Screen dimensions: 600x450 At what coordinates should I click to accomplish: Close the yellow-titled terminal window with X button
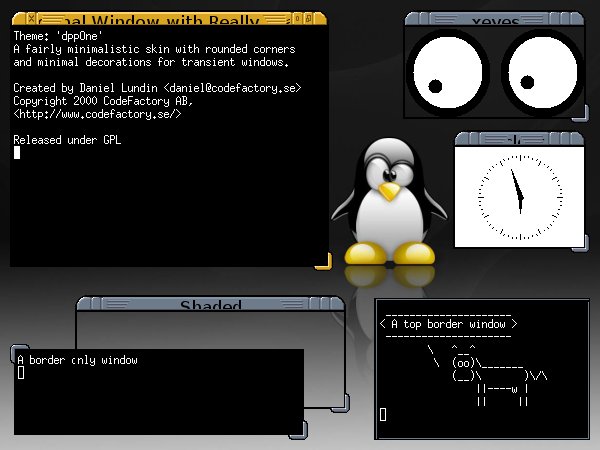[x=32, y=18]
